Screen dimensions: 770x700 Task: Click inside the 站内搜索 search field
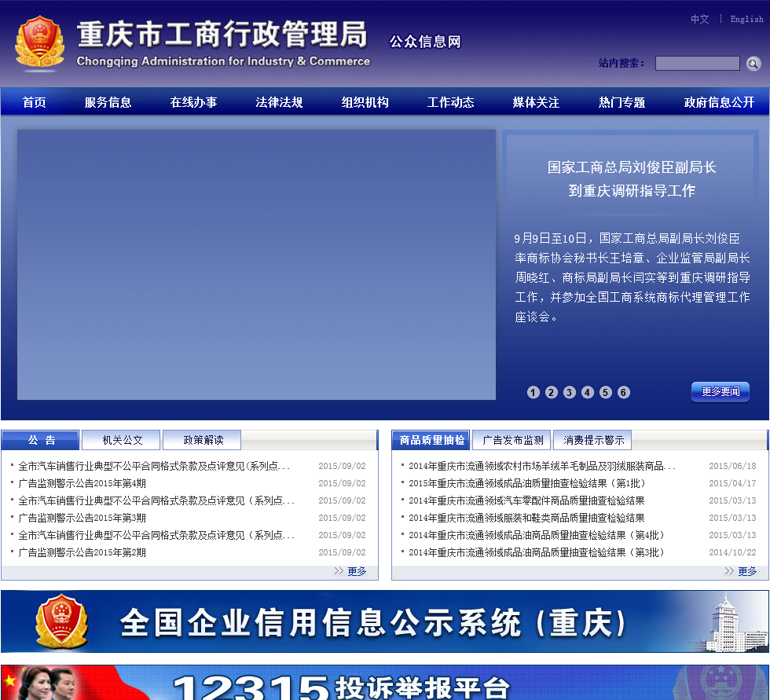(x=698, y=64)
